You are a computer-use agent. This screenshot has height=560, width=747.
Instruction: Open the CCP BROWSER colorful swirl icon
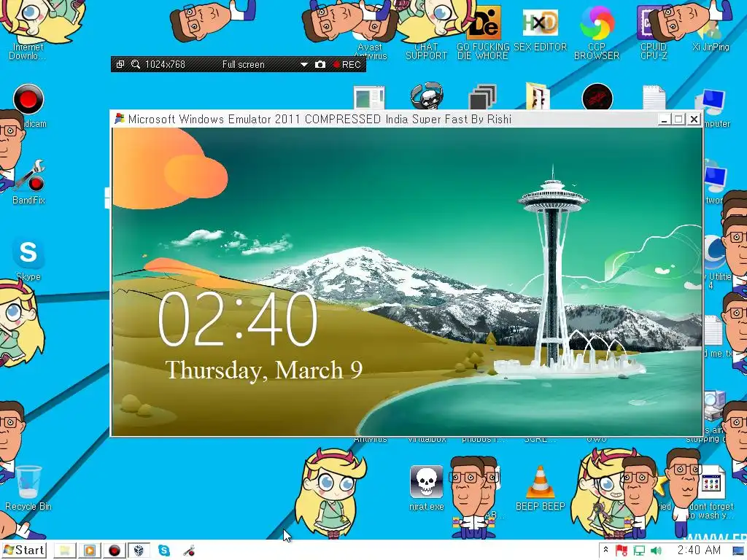[597, 23]
